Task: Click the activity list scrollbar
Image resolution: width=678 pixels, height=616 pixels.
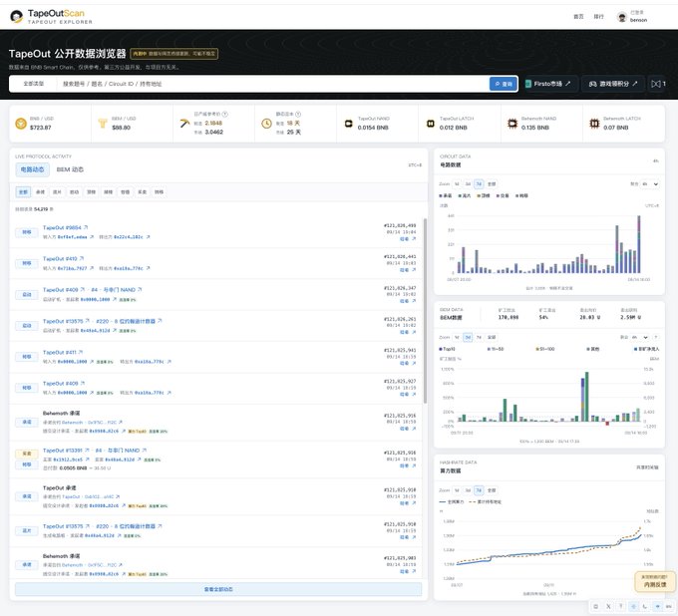Action: click(x=425, y=310)
